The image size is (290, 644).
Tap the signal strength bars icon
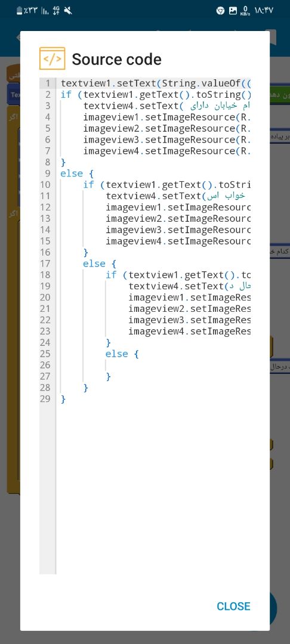(x=45, y=11)
